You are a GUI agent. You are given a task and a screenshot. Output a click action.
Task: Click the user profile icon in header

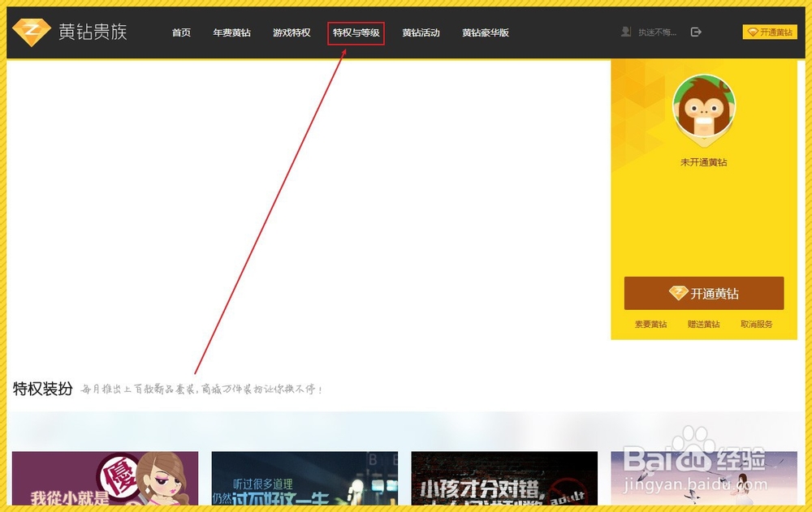pyautogui.click(x=625, y=32)
